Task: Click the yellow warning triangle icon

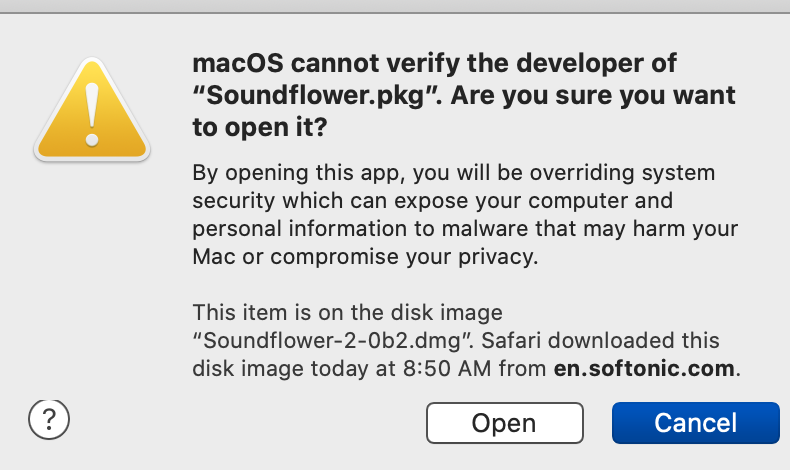Action: click(x=92, y=110)
